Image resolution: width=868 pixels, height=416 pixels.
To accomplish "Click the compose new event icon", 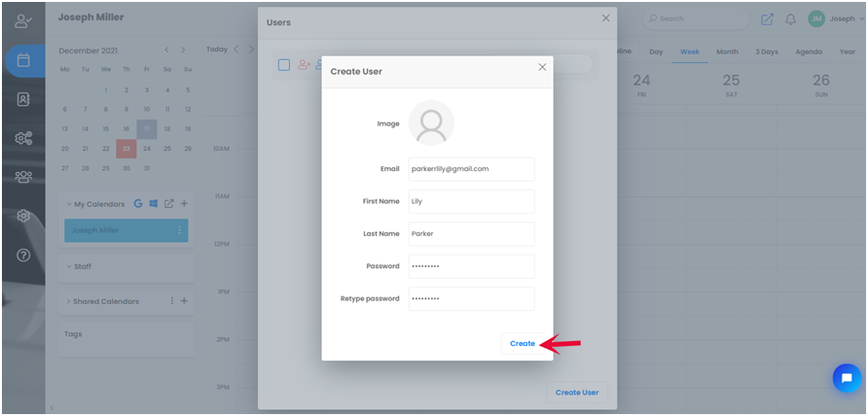I will [x=767, y=19].
